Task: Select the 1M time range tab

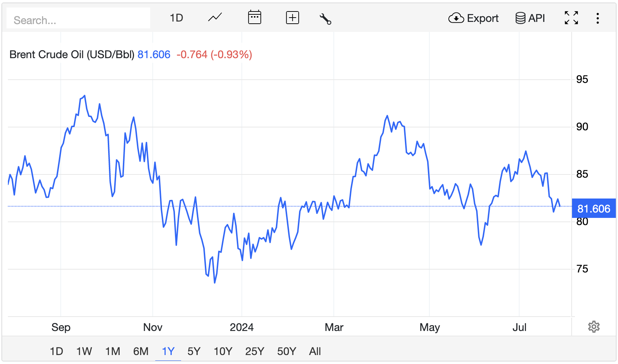Action: [113, 351]
